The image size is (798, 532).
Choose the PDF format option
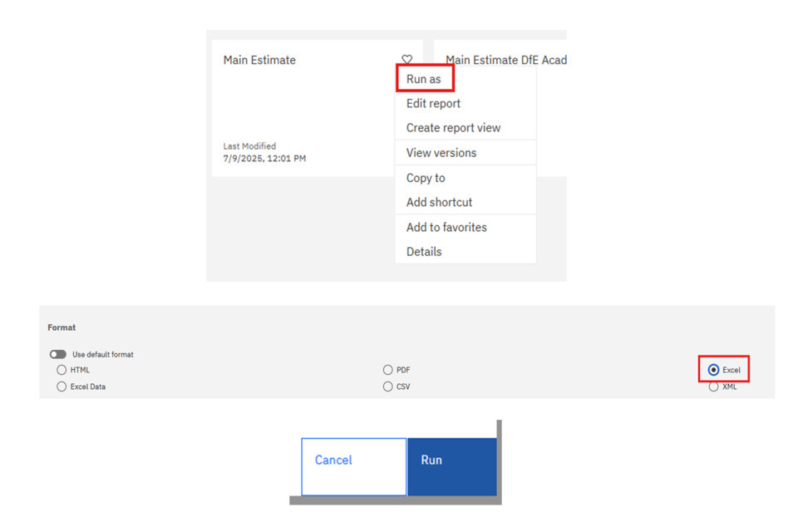point(387,370)
